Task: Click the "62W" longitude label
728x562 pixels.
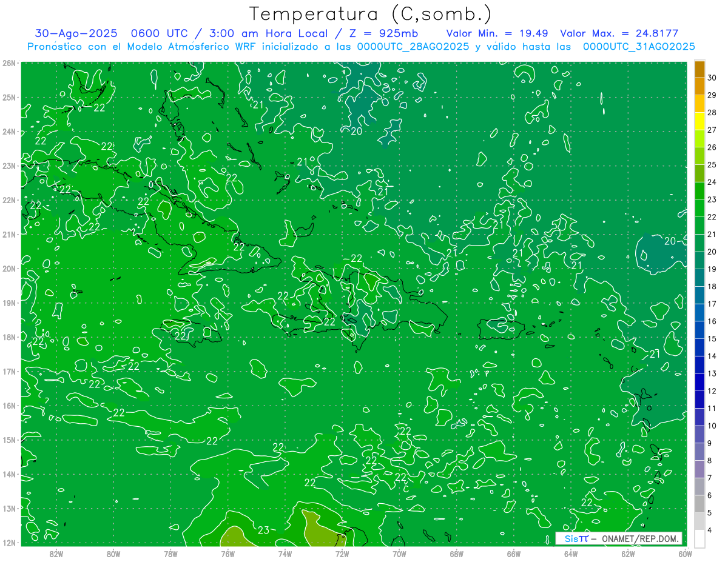Action: tap(628, 554)
